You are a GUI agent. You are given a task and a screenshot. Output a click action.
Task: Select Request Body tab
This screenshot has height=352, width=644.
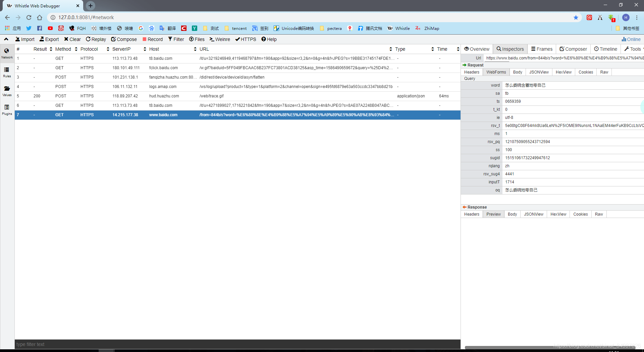click(518, 72)
